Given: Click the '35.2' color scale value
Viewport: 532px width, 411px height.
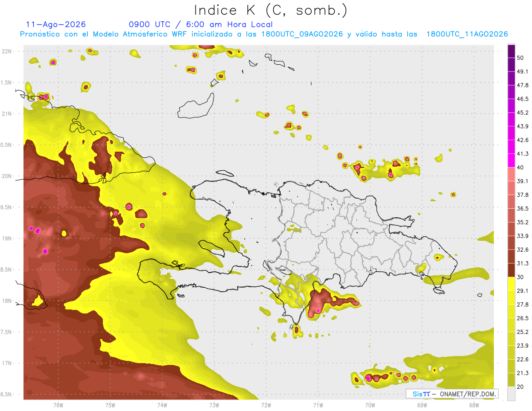Looking at the screenshot, I should click(523, 222).
